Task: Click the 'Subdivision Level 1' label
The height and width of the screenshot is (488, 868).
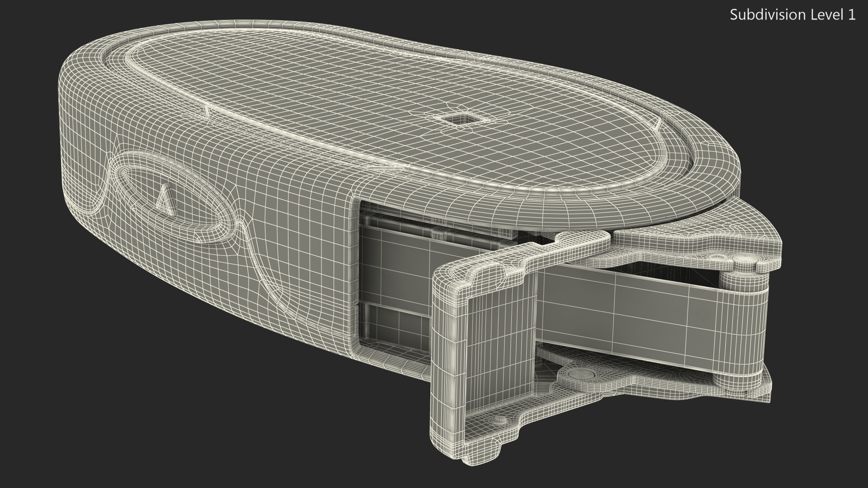Action: click(793, 15)
